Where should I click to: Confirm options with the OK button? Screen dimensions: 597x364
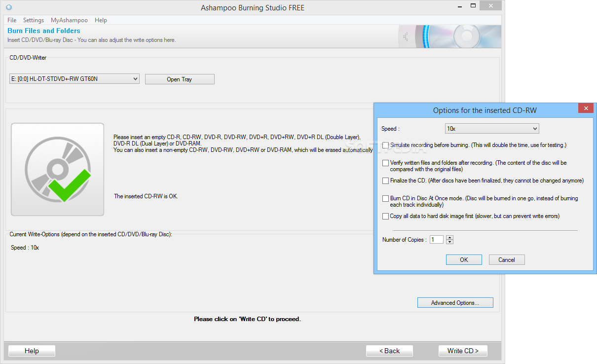464,260
